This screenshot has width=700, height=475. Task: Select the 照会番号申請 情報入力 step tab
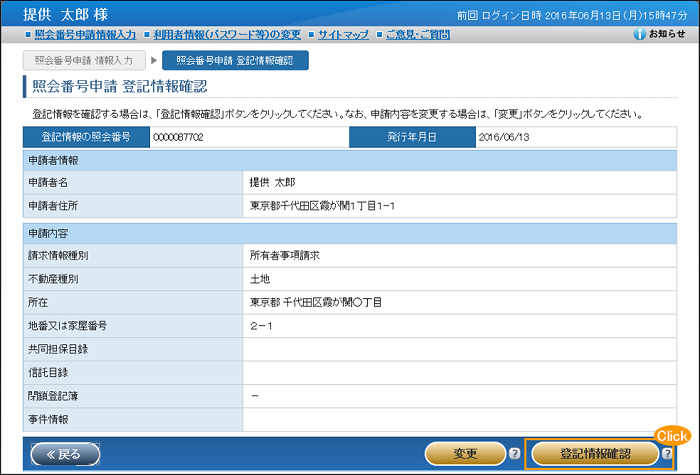[84, 60]
